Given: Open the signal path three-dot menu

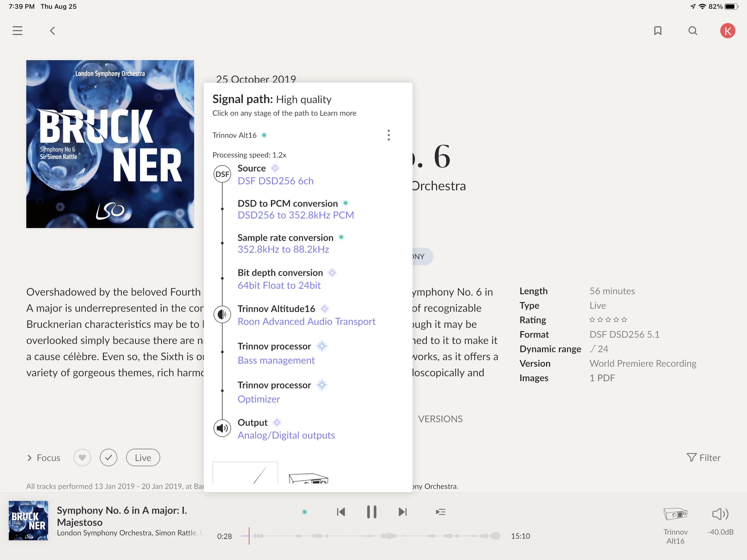Looking at the screenshot, I should (389, 135).
